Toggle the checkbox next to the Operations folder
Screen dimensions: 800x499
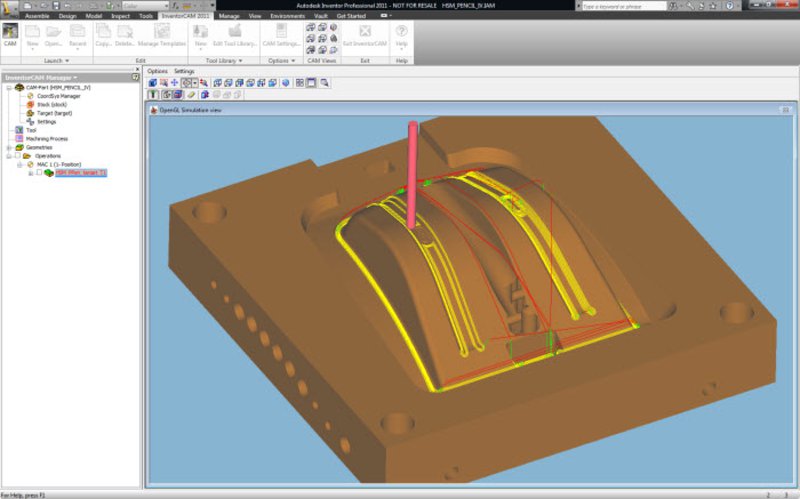tap(16, 156)
